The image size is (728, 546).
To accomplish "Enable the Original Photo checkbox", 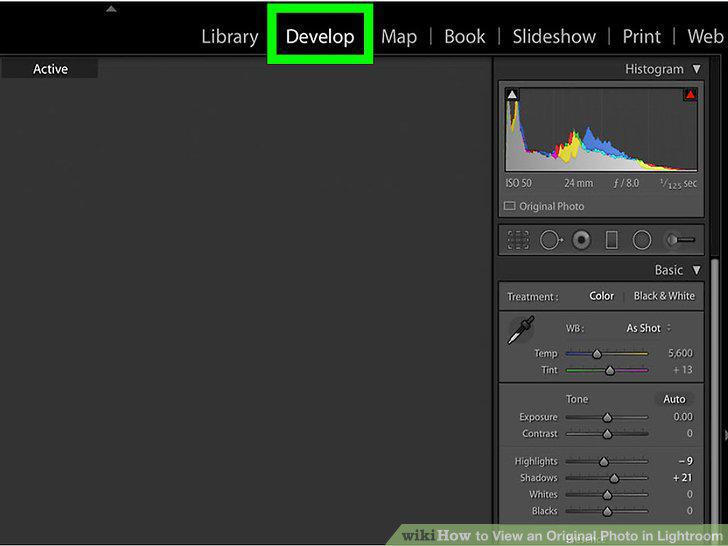I will (x=510, y=206).
